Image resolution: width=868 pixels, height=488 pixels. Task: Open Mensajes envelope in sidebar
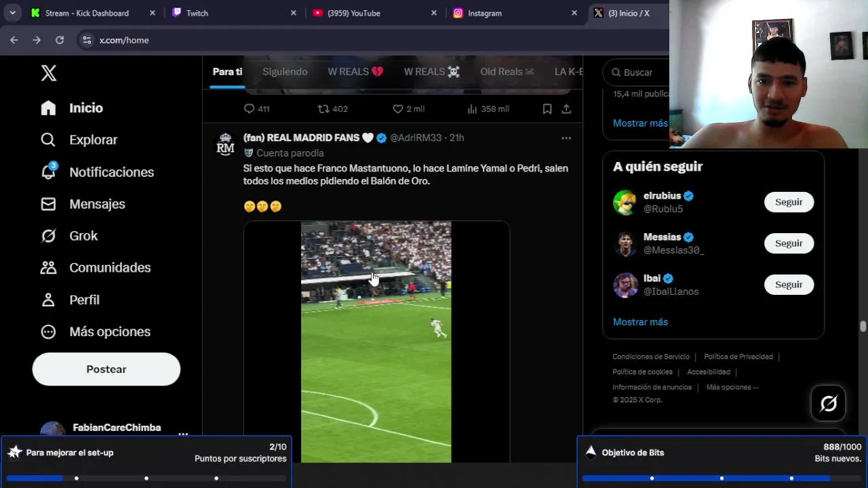83,204
